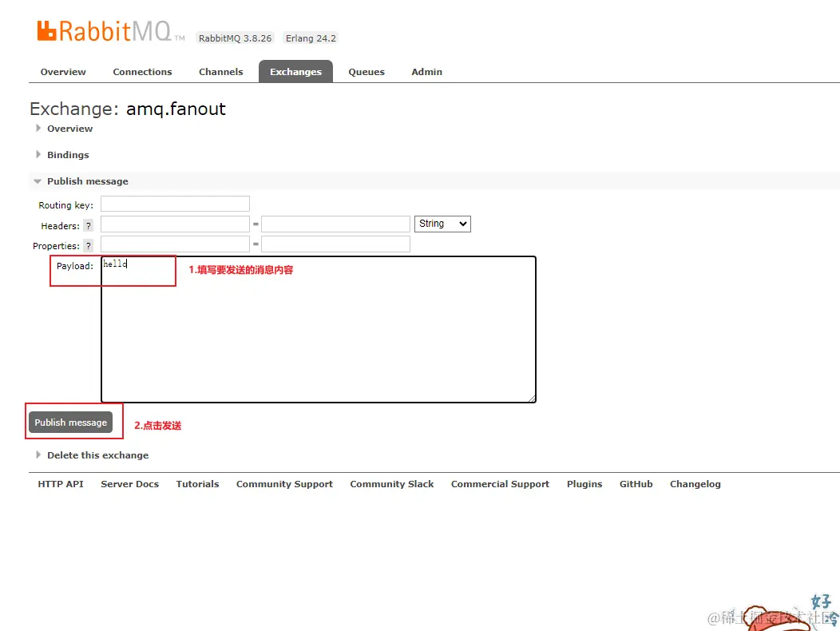Open the Plugins footer link
The image size is (840, 631).
point(584,484)
